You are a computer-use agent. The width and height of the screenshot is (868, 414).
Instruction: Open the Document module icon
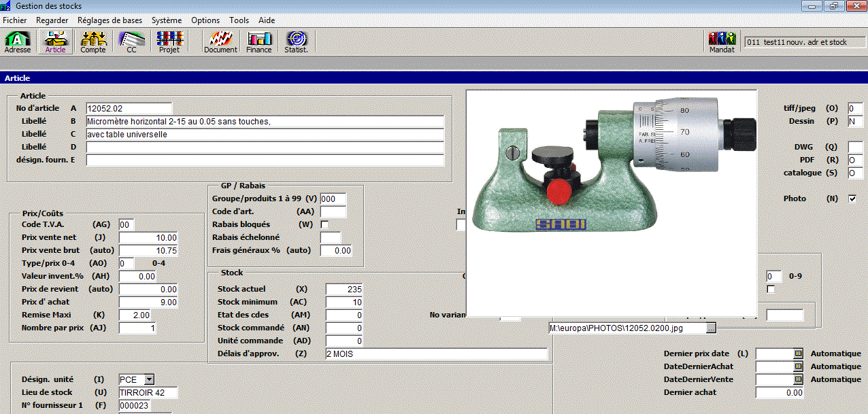pyautogui.click(x=220, y=42)
